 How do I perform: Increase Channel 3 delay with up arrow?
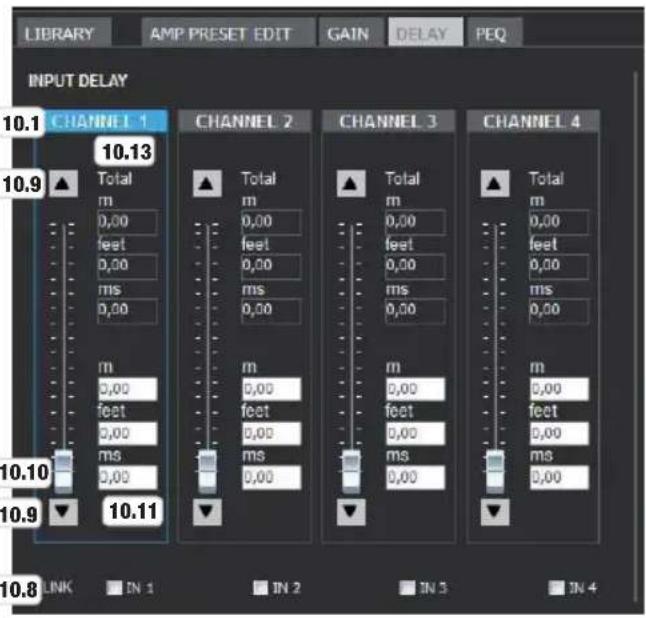351,183
